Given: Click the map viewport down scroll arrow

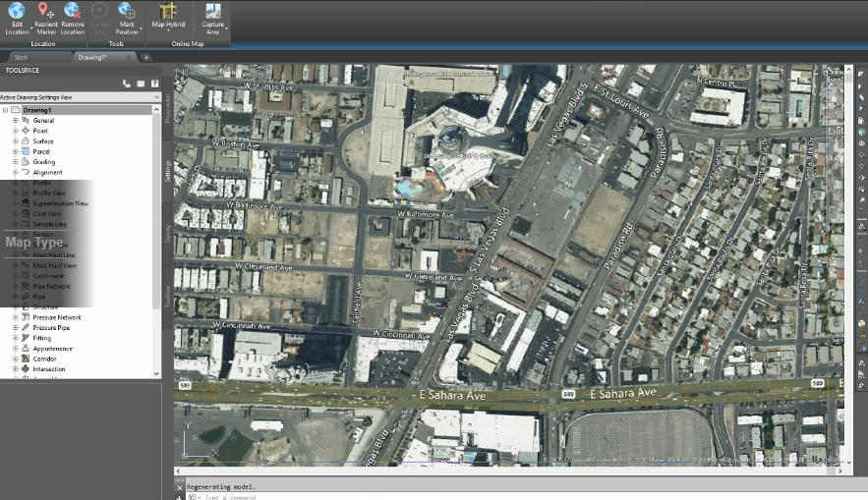Looking at the screenshot, I should pyautogui.click(x=849, y=463).
